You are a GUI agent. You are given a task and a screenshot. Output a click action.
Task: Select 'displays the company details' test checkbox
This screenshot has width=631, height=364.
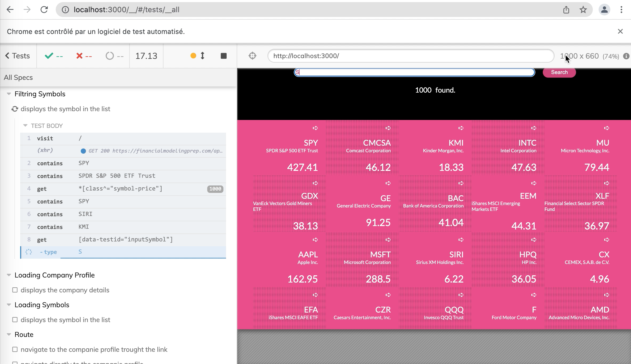pyautogui.click(x=15, y=290)
